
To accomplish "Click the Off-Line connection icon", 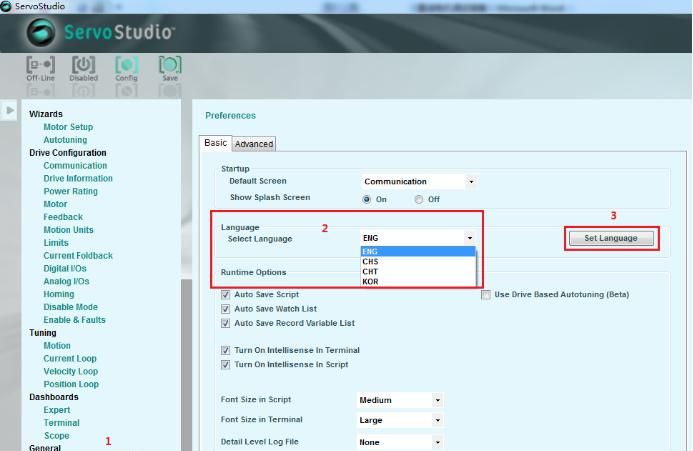I will pyautogui.click(x=41, y=68).
